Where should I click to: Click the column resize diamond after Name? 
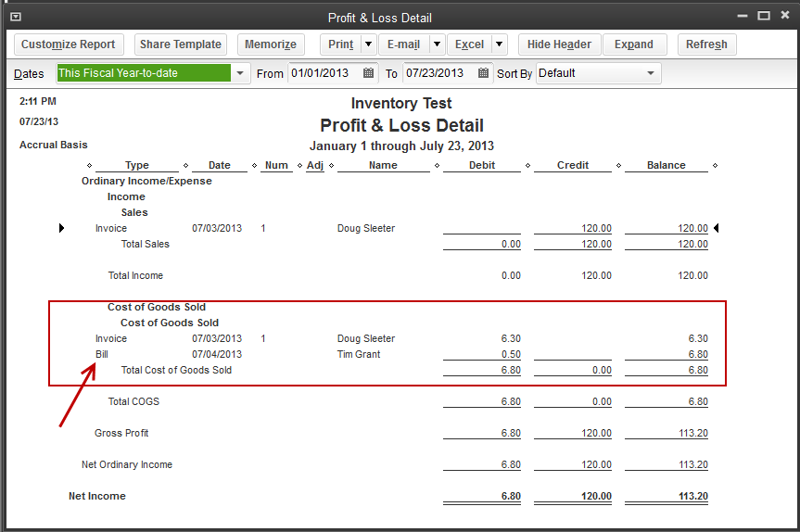click(x=437, y=165)
